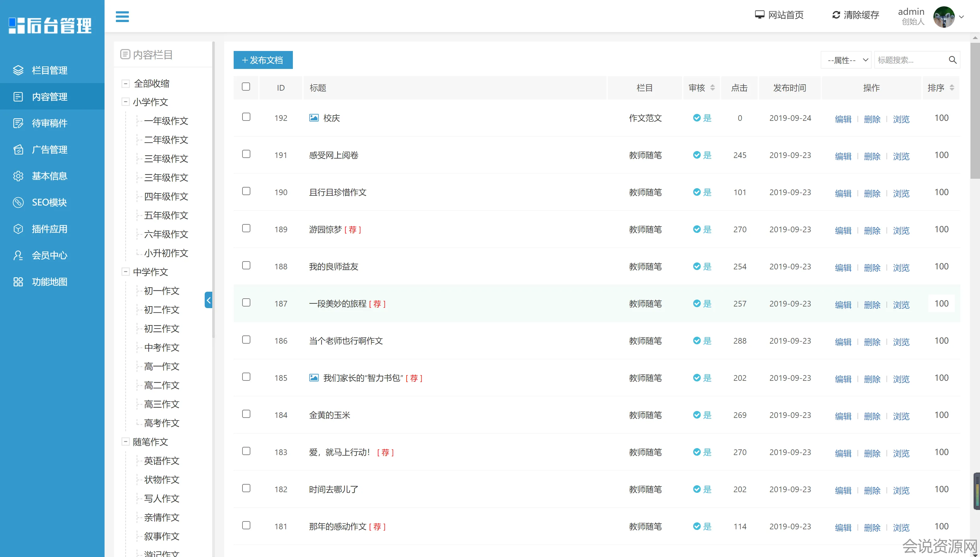Click 编辑 link for 感受网上阅卷
The image size is (980, 557).
pyautogui.click(x=843, y=156)
